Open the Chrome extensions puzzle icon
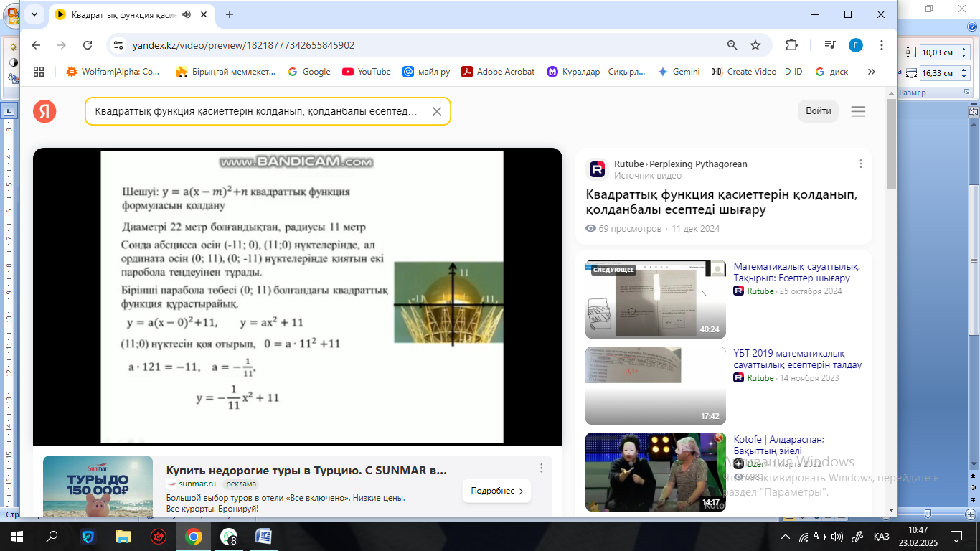The height and width of the screenshot is (551, 980). tap(791, 45)
